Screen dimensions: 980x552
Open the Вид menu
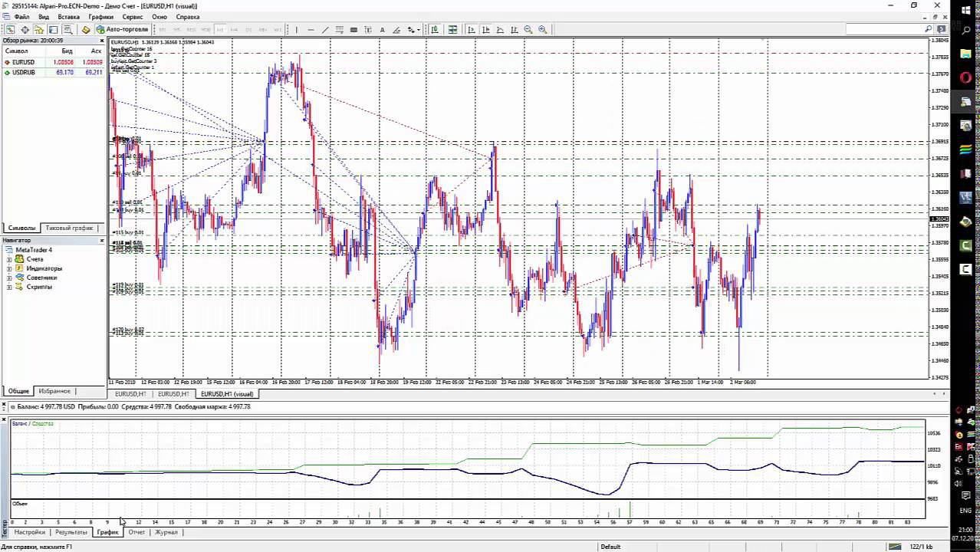click(44, 17)
